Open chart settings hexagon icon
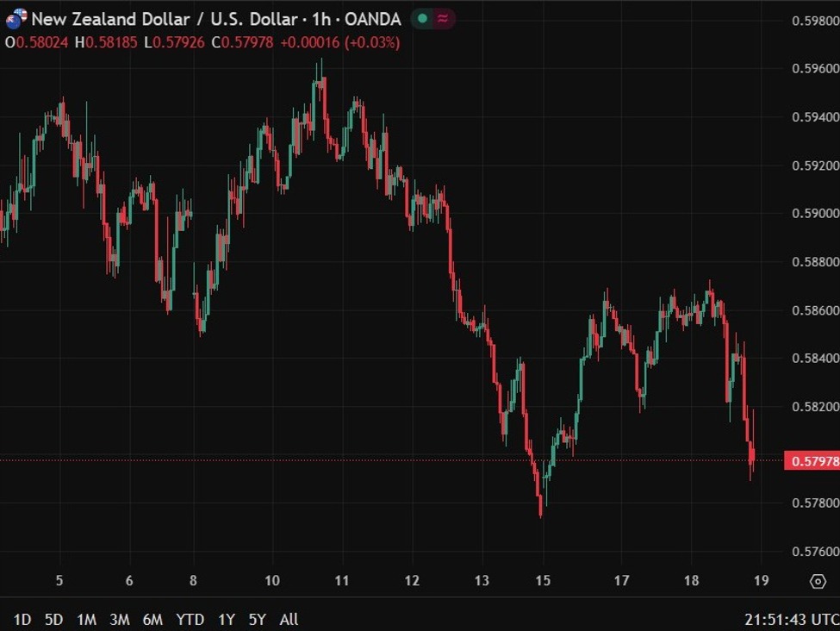The image size is (840, 631). point(818,581)
